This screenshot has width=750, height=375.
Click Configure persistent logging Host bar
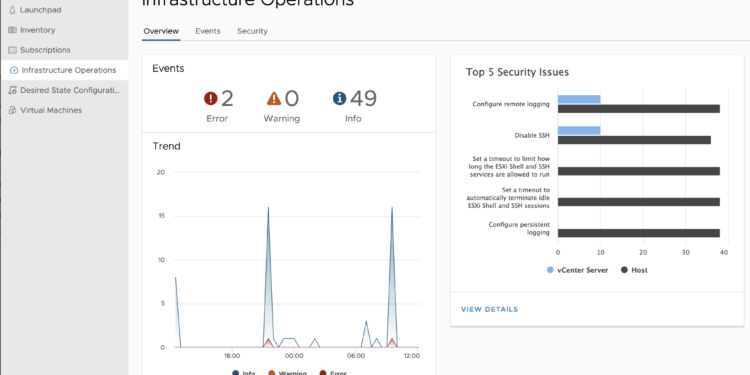pos(639,233)
